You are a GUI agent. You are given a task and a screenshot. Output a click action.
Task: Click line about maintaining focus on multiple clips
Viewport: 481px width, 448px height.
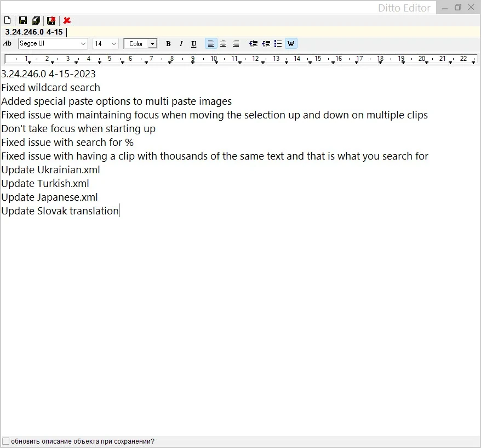click(214, 115)
